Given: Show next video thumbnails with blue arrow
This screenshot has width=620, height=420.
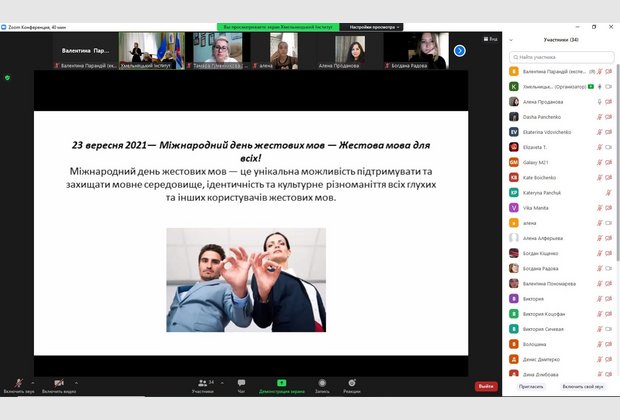Looking at the screenshot, I should [459, 51].
